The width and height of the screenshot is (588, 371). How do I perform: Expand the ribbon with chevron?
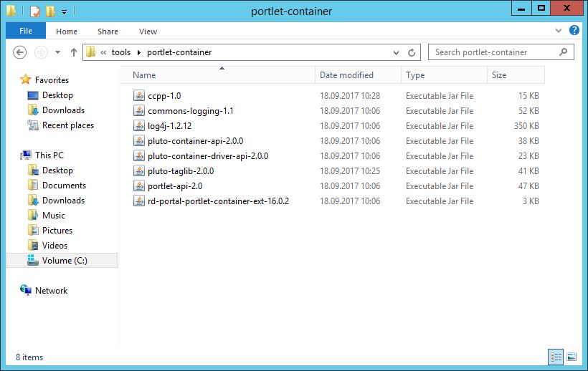559,31
